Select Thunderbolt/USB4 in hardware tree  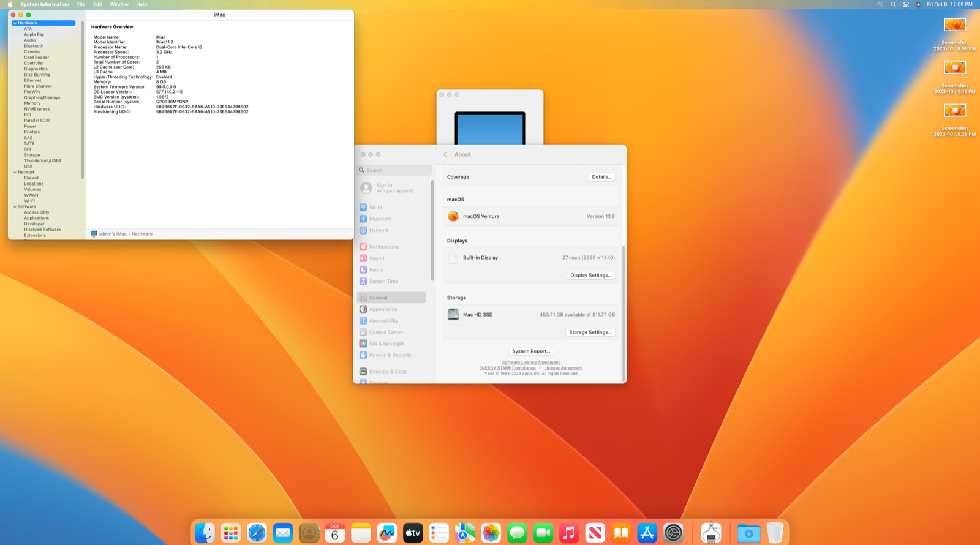[x=43, y=161]
